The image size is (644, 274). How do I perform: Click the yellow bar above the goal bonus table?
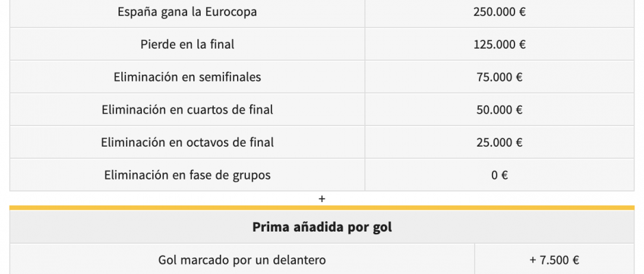(x=322, y=208)
